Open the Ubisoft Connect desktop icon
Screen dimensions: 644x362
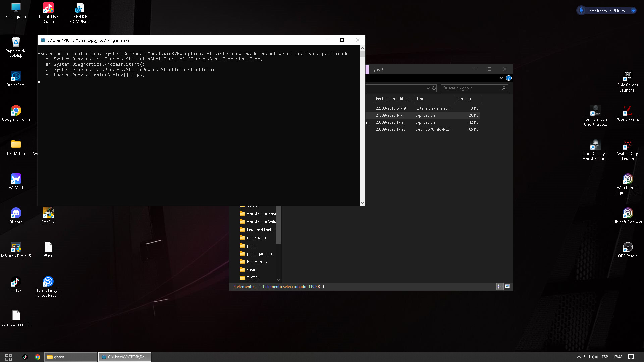pyautogui.click(x=627, y=214)
